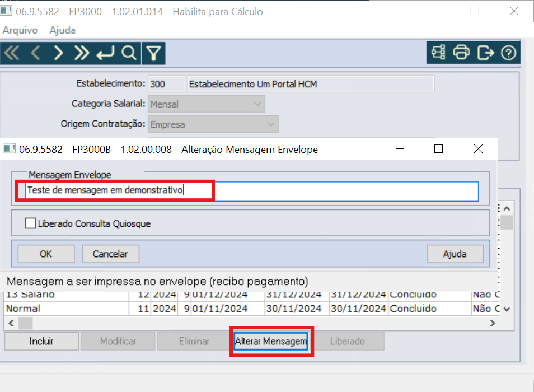The width and height of the screenshot is (534, 392).
Task: Click the 30/11/2024 Concluído status cell
Action: (x=429, y=309)
